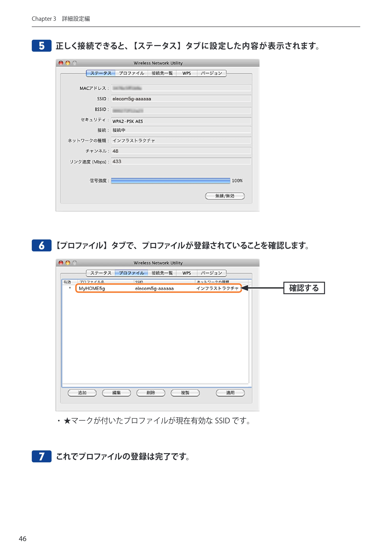
Task: Minimize the upper Wireless Network Utility window
Action: pos(68,63)
